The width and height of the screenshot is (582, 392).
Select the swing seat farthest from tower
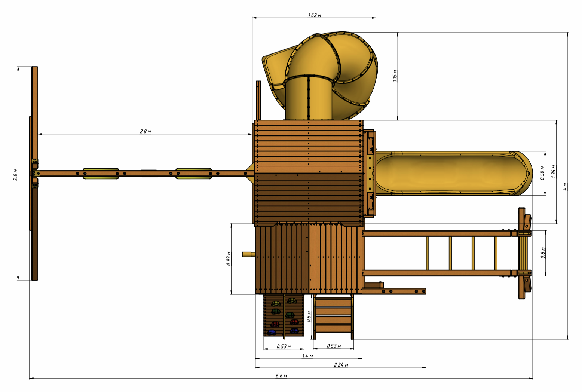(101, 174)
